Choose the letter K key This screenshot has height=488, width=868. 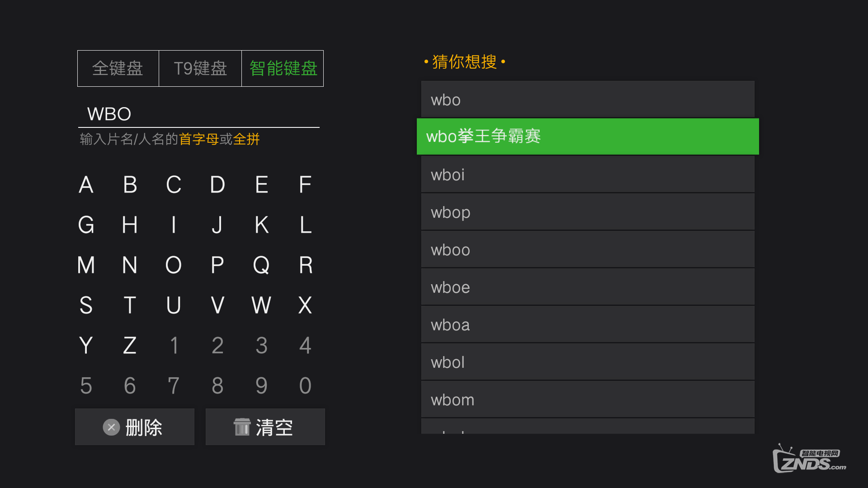tap(261, 225)
